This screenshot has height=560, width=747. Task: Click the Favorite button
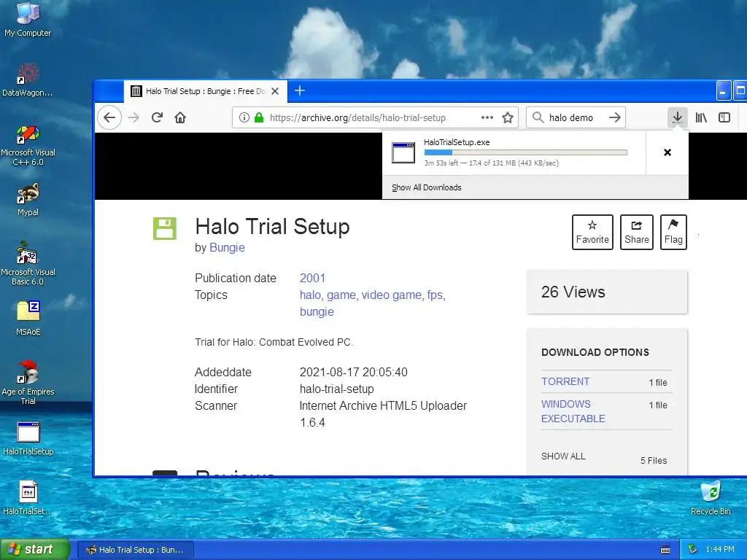[x=592, y=232]
